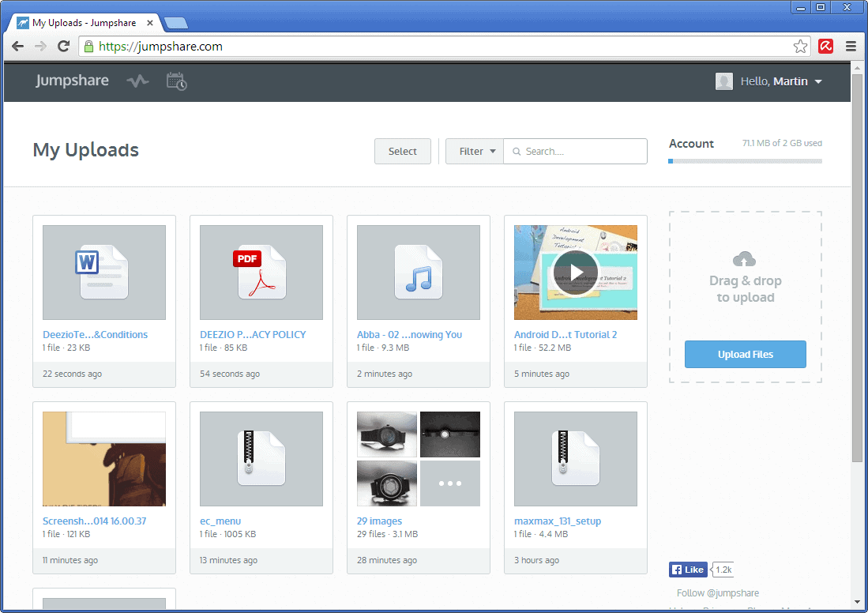Play the Android Tutorial 2 video

coord(576,273)
